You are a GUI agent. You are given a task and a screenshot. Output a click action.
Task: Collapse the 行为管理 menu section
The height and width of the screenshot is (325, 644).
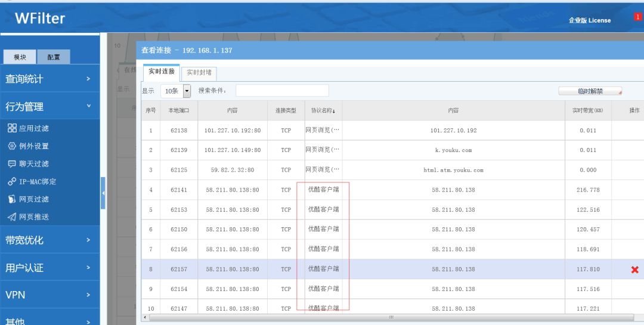click(x=49, y=107)
